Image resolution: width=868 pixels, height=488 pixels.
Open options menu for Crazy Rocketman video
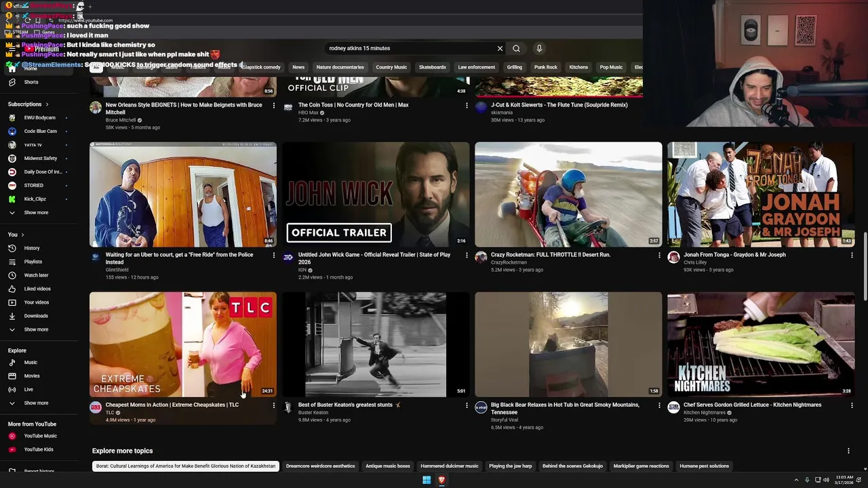(x=659, y=256)
